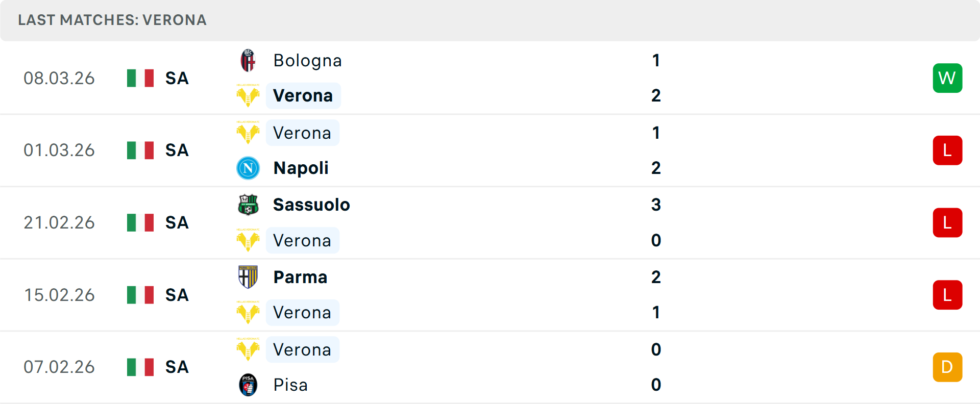Open the Sassuolo team link

click(x=311, y=205)
